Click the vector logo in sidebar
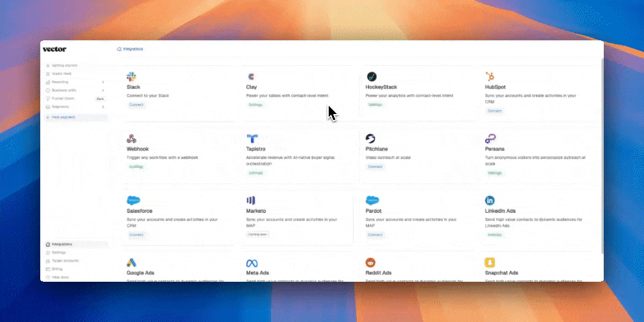Screen dimensions: 644x322 (54, 49)
